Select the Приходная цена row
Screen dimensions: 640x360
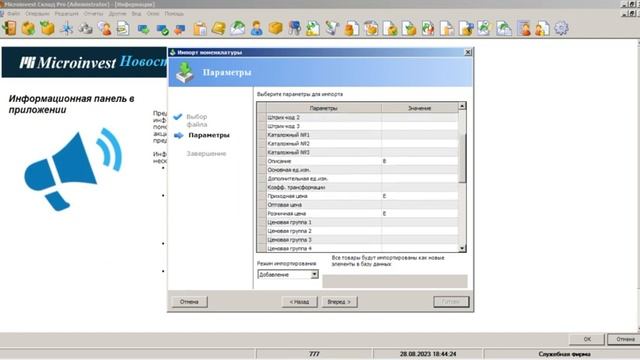(x=362, y=196)
